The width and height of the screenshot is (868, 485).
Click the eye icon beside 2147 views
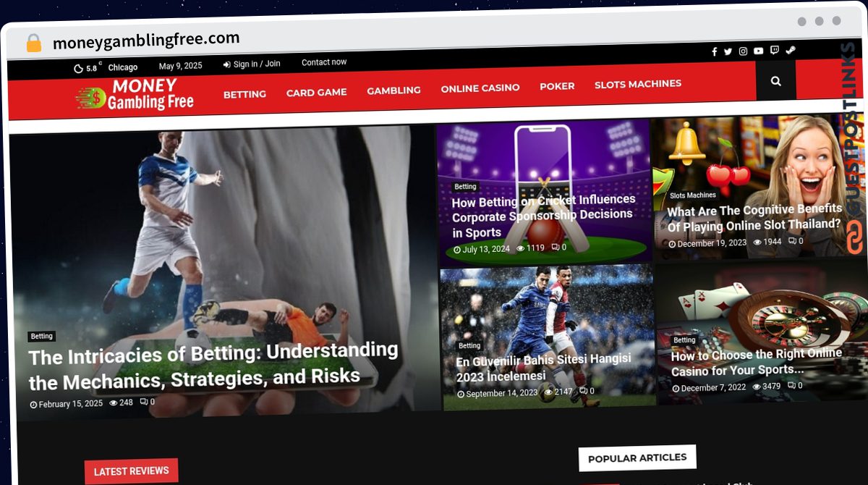548,392
